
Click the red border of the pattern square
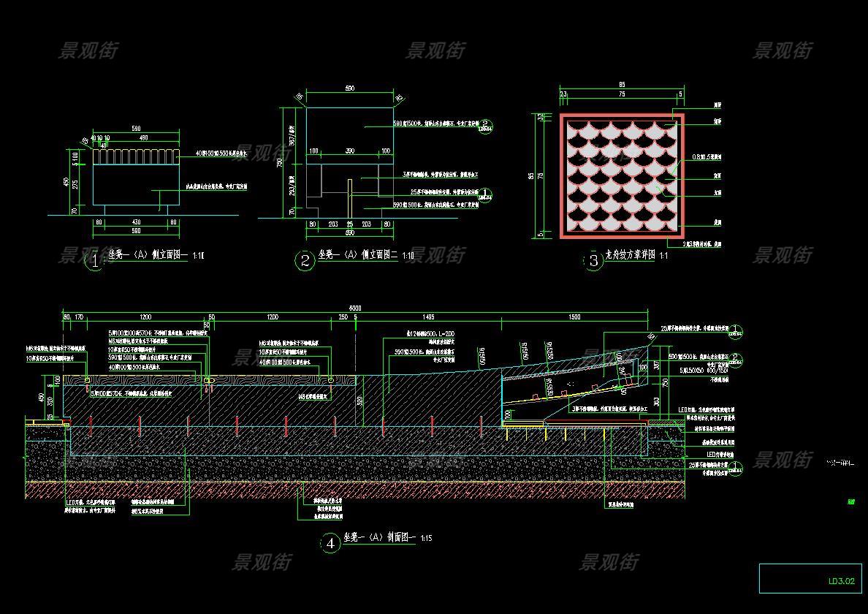(562, 176)
